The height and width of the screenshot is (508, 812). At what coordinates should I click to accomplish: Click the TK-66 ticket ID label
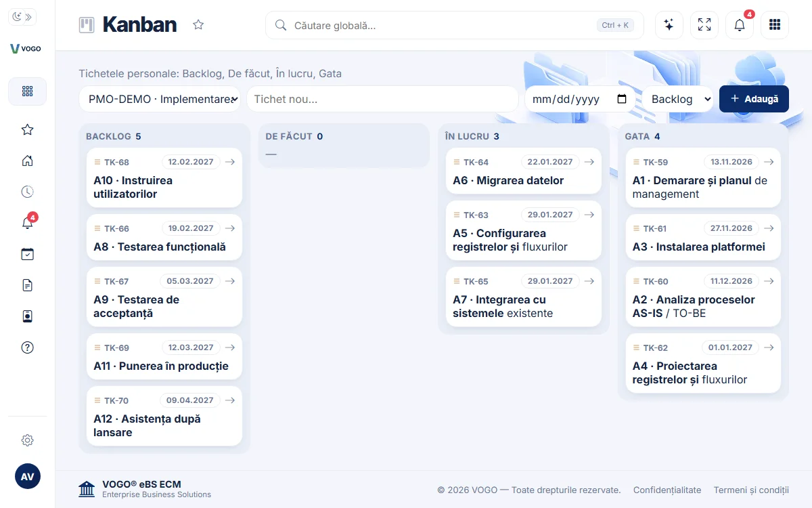point(116,229)
